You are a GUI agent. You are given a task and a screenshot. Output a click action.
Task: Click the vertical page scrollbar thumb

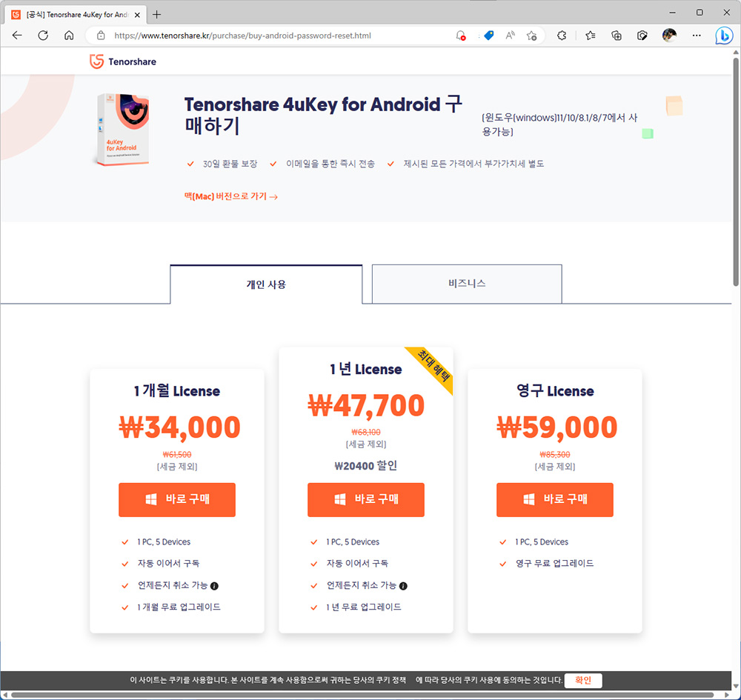(736, 173)
